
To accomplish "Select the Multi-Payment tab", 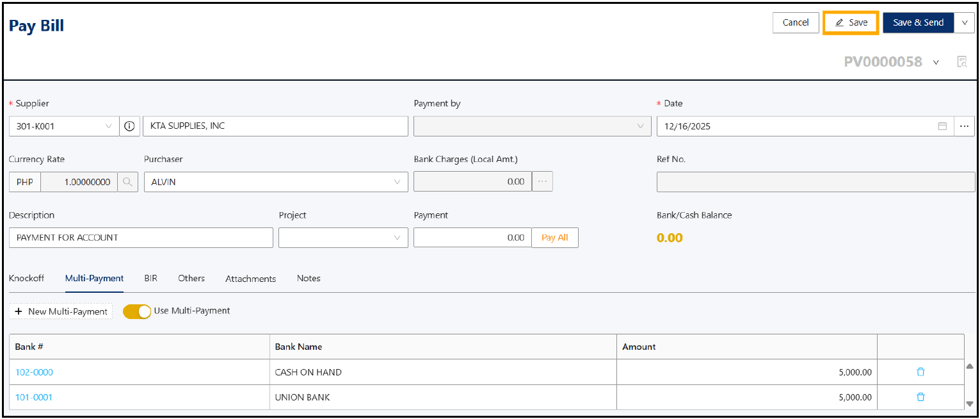I will pyautogui.click(x=94, y=278).
